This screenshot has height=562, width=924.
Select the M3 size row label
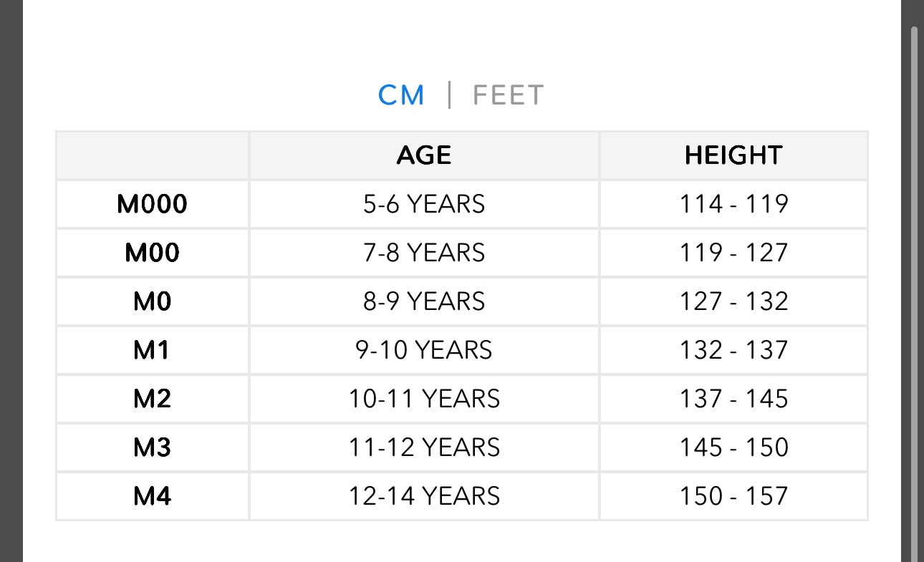tap(153, 447)
